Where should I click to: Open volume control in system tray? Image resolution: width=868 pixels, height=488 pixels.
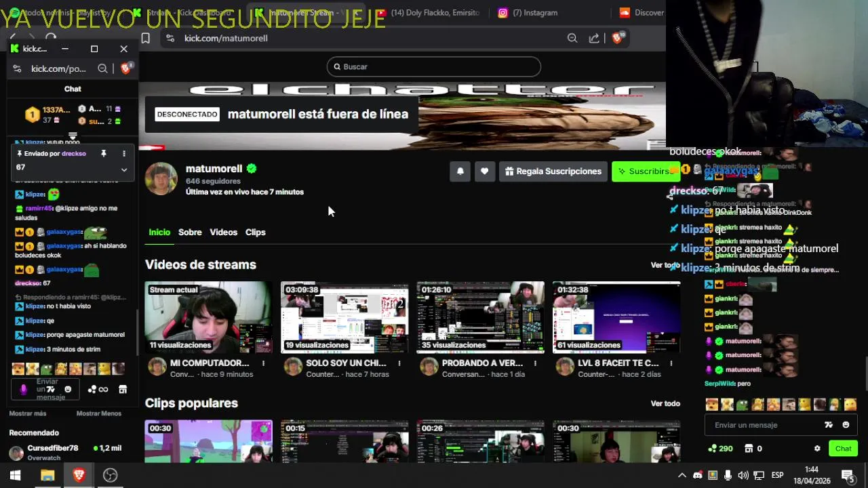[x=743, y=475]
